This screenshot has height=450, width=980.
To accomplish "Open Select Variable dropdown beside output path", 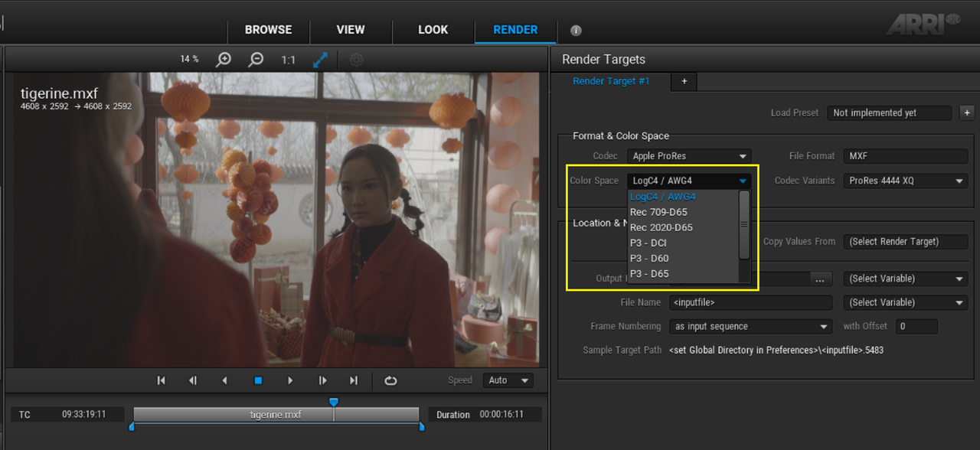I will pos(906,279).
